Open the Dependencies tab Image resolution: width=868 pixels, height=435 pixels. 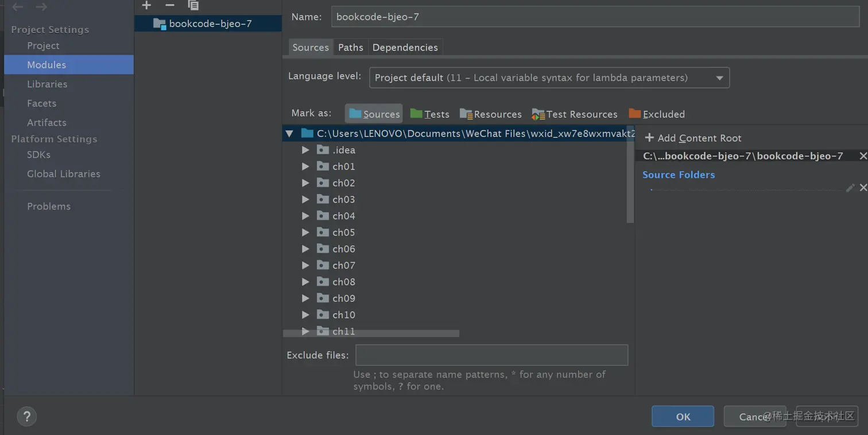(405, 48)
